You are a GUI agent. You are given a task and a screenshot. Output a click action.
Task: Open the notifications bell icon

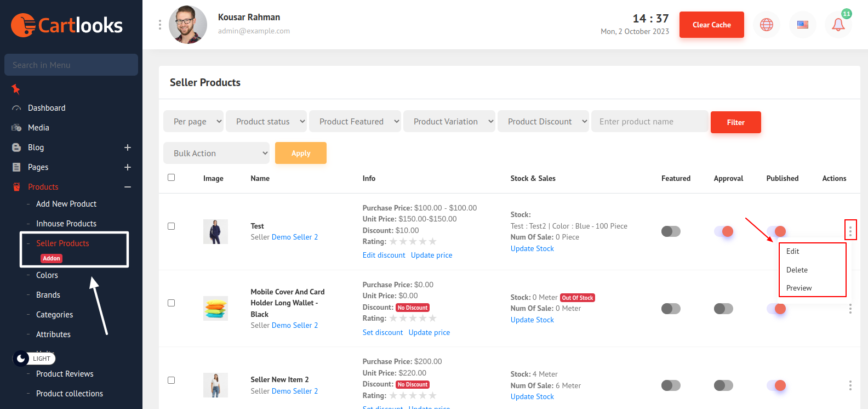(838, 25)
